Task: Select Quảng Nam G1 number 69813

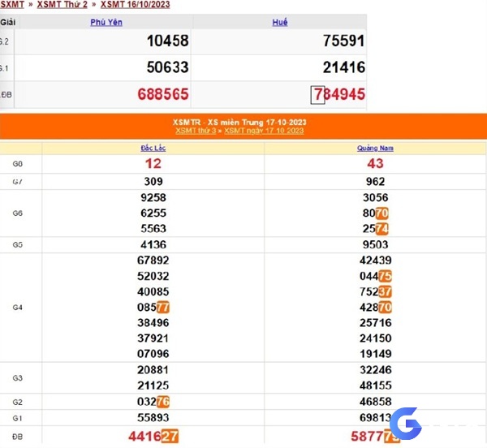Action: pyautogui.click(x=376, y=418)
